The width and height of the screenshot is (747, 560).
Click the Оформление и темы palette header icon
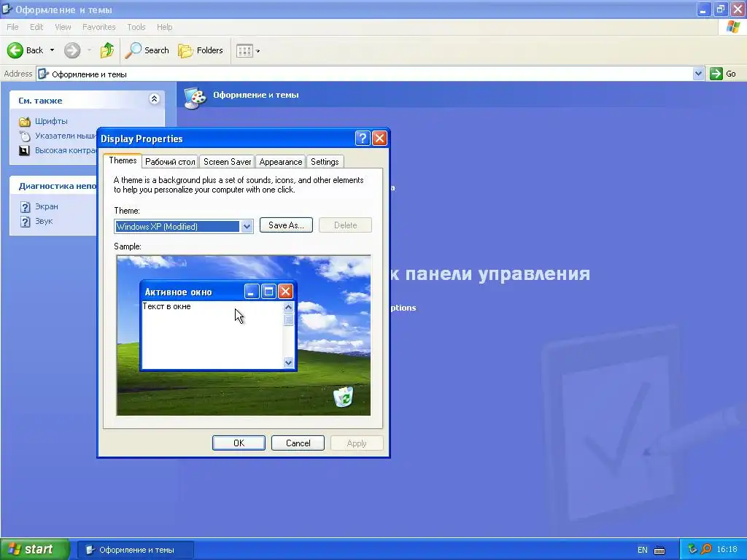tap(196, 98)
